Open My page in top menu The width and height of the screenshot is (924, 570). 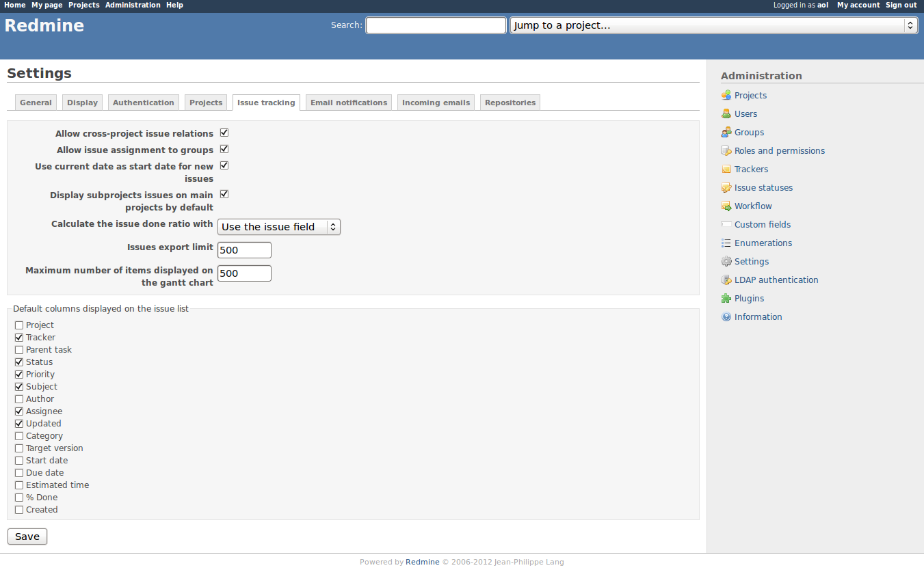[x=47, y=5]
